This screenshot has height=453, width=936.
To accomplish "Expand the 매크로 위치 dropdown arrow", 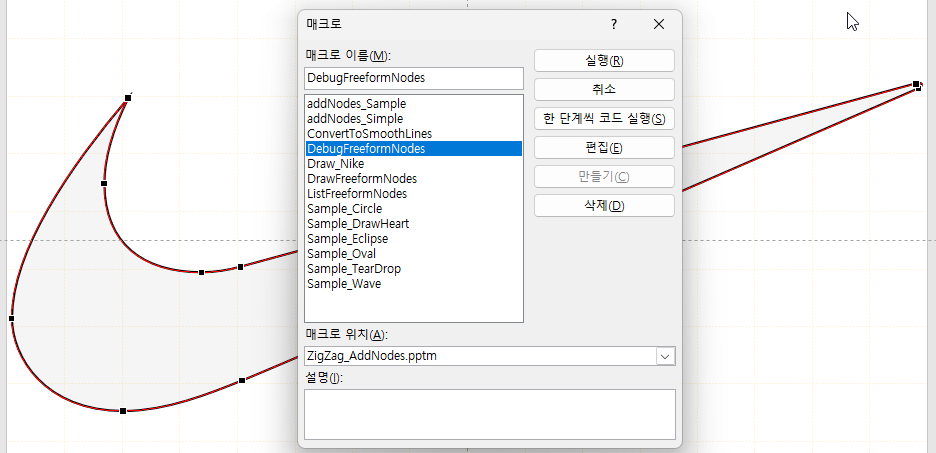I will click(x=665, y=356).
